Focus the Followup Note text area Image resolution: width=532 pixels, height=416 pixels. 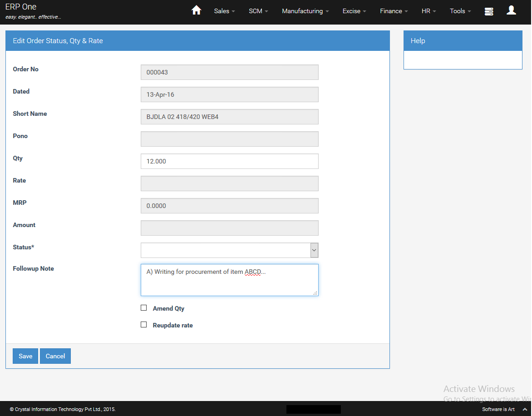[229, 282]
